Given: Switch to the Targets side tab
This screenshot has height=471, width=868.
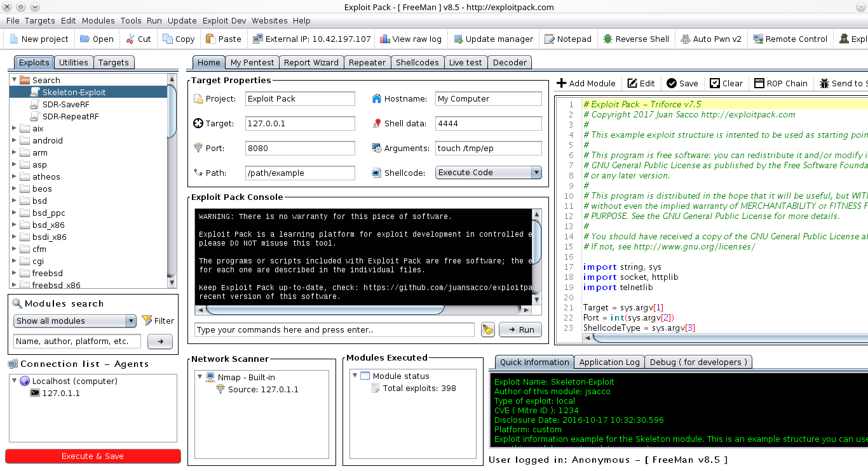Looking at the screenshot, I should [x=114, y=62].
